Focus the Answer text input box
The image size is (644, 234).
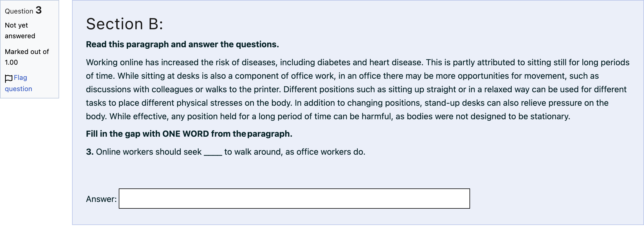294,199
